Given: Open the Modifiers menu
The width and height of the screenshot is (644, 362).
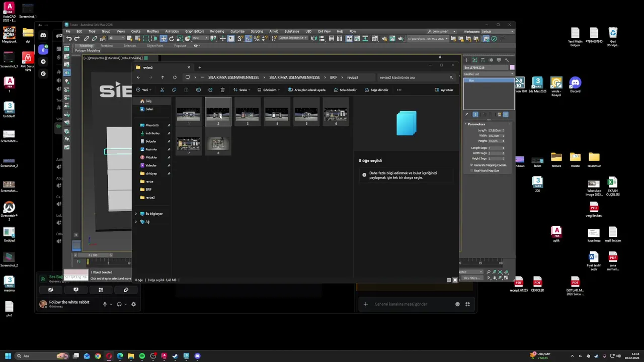Looking at the screenshot, I should pyautogui.click(x=152, y=31).
